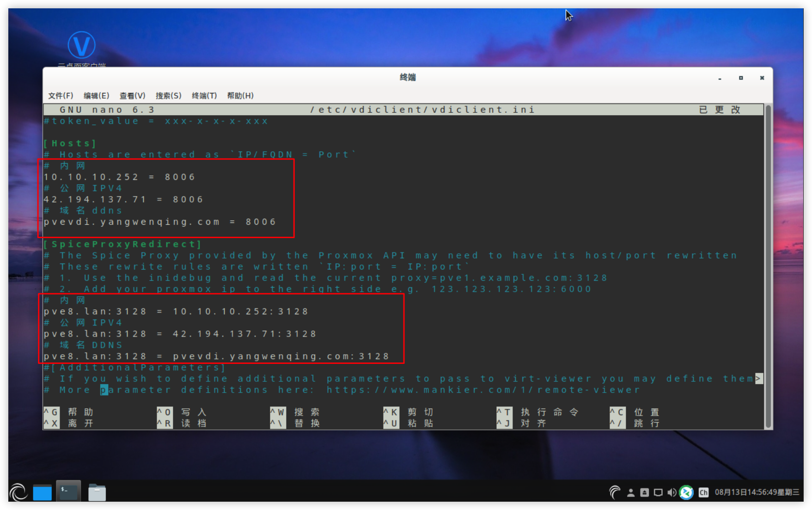Click line 'pve8.lan:3128 = pvevdi.yangwenqing.com:3128'
Viewport: 812px width, 510px height.
tap(216, 356)
